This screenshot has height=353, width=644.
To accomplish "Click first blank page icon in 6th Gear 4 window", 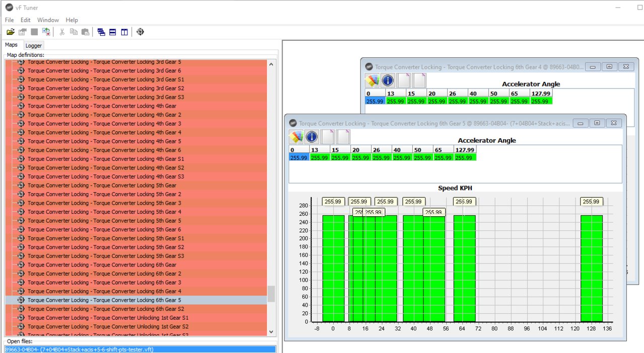I will tap(404, 80).
